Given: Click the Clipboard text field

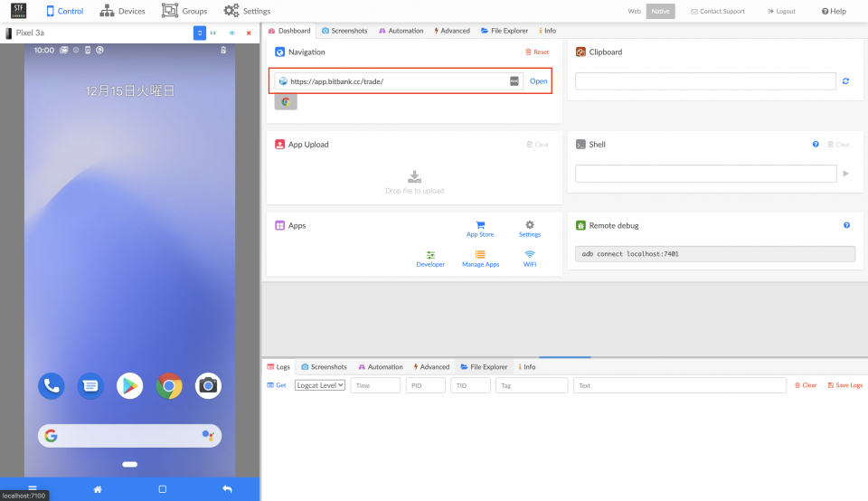Looking at the screenshot, I should point(705,81).
